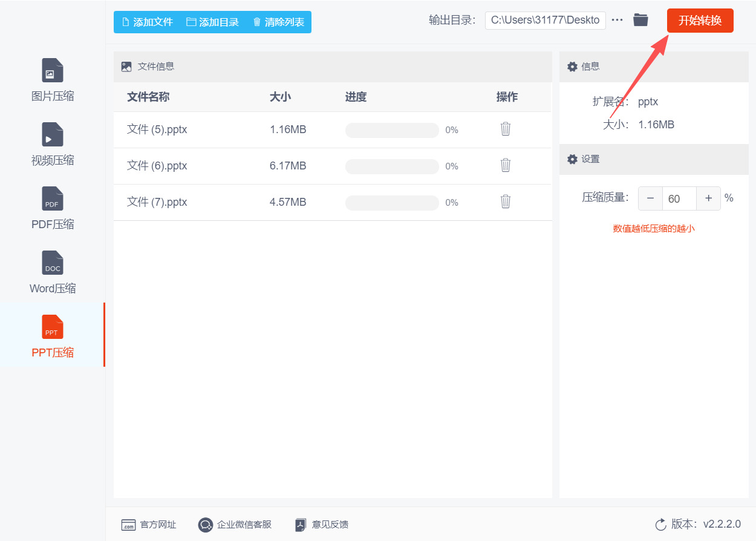This screenshot has width=756, height=541.
Task: Open the 图片压缩 image compression section
Action: 52,79
